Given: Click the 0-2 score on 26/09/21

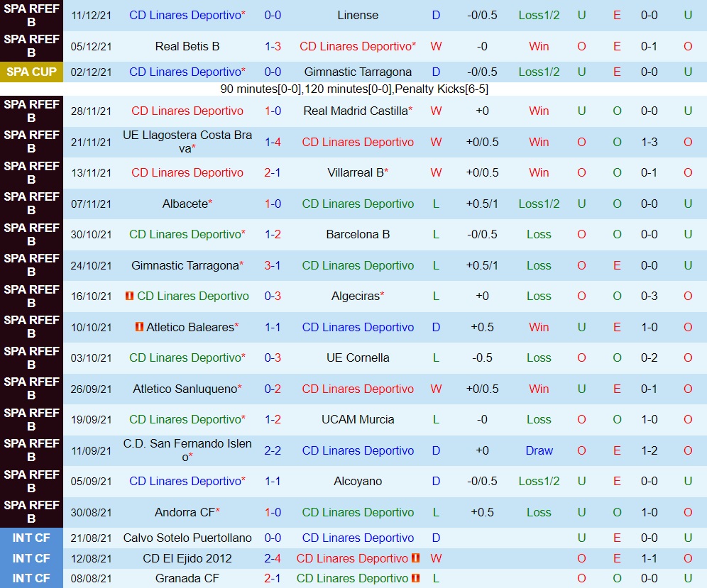Looking at the screenshot, I should coord(273,389).
